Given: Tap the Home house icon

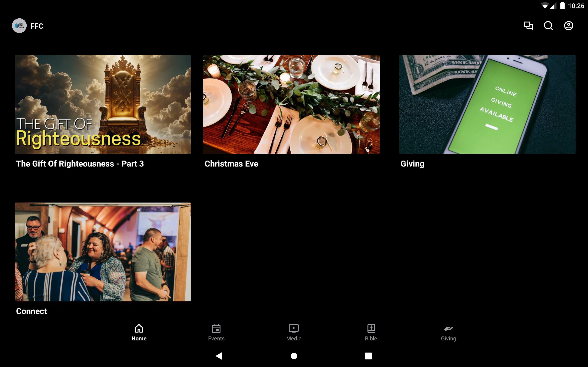Looking at the screenshot, I should [x=139, y=328].
